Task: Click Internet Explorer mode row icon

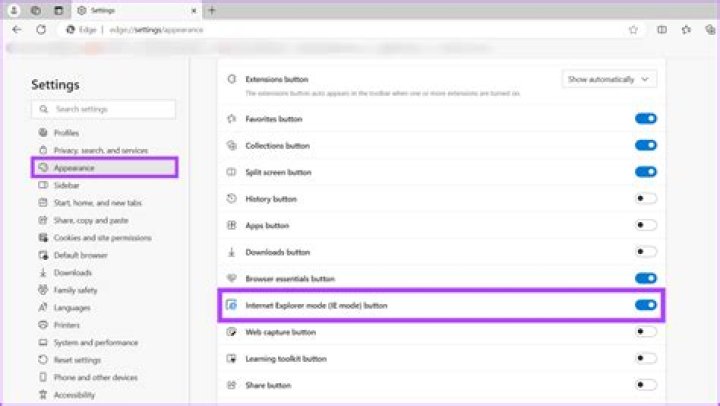Action: pos(232,305)
